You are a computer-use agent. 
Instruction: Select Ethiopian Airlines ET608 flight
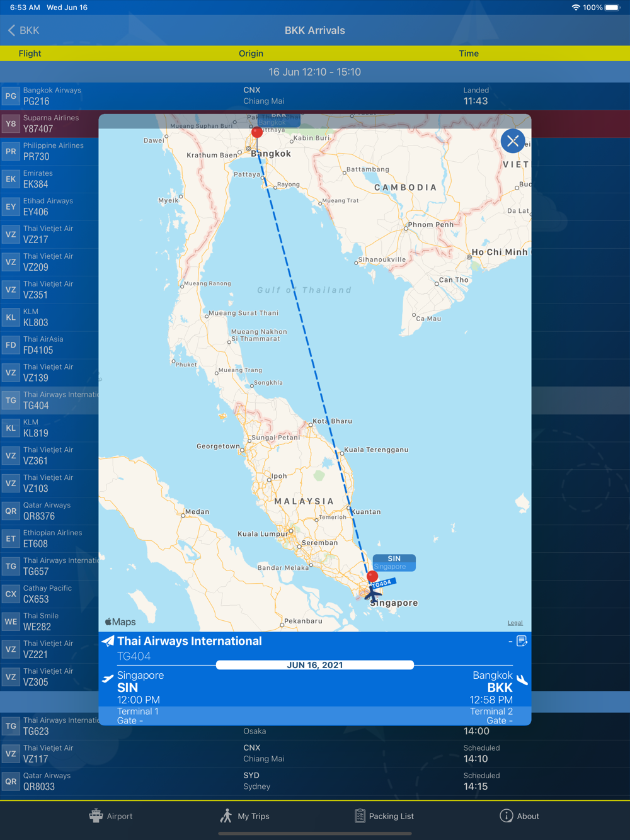tap(49, 540)
